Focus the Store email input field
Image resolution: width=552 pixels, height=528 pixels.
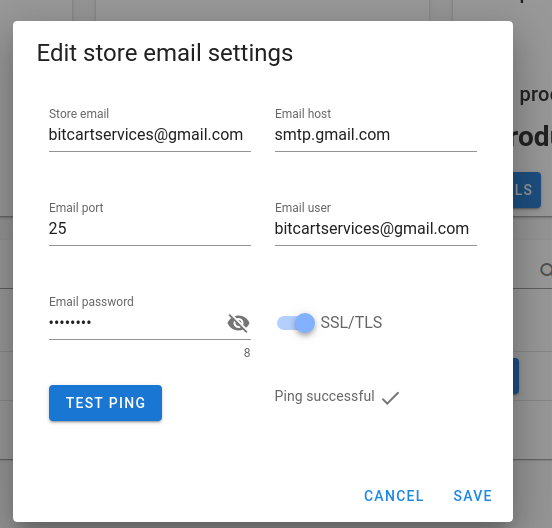pos(150,135)
